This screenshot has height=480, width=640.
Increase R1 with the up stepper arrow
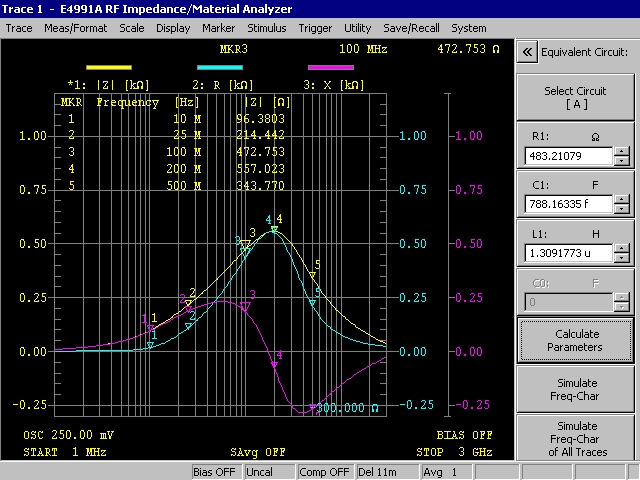(622, 151)
